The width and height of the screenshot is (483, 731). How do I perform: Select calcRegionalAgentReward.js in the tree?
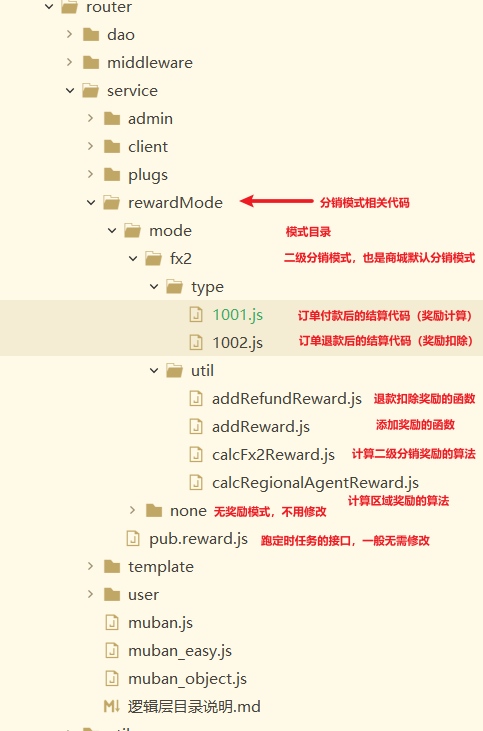315,483
